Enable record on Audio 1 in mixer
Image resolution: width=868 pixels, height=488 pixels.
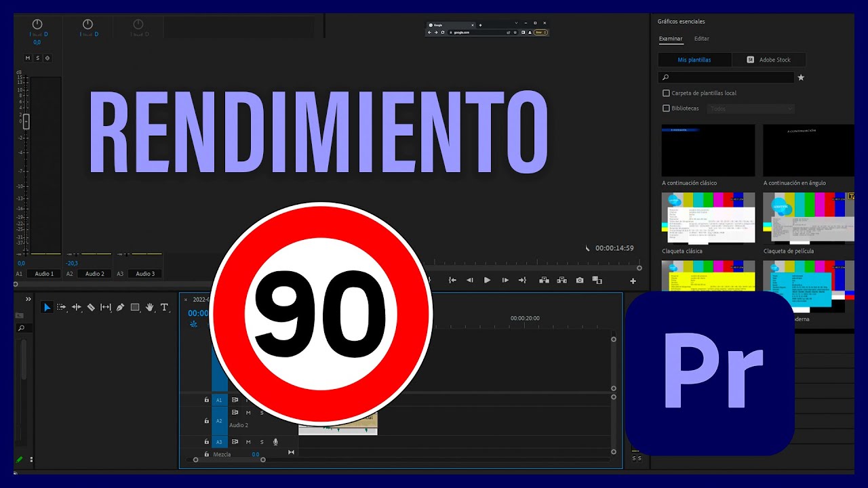pyautogui.click(x=47, y=58)
